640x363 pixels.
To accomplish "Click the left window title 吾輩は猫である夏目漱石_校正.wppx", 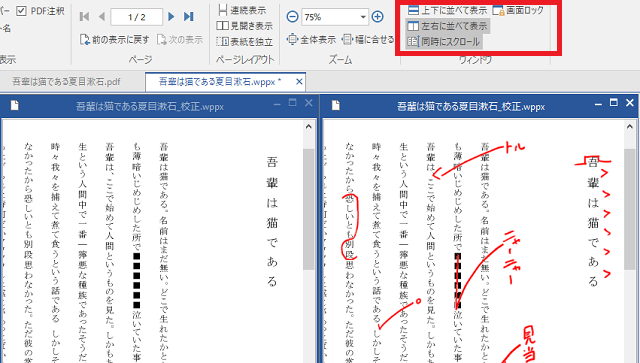I will click(150, 107).
